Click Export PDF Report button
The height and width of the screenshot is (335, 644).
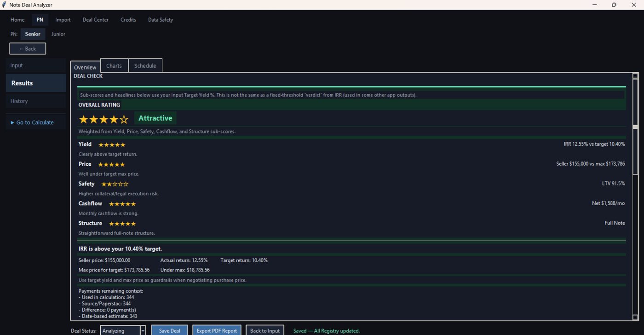pyautogui.click(x=217, y=330)
